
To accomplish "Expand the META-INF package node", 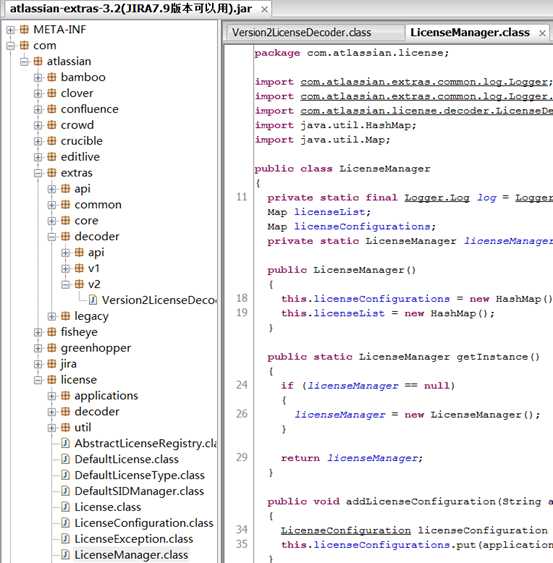I will point(10,29).
